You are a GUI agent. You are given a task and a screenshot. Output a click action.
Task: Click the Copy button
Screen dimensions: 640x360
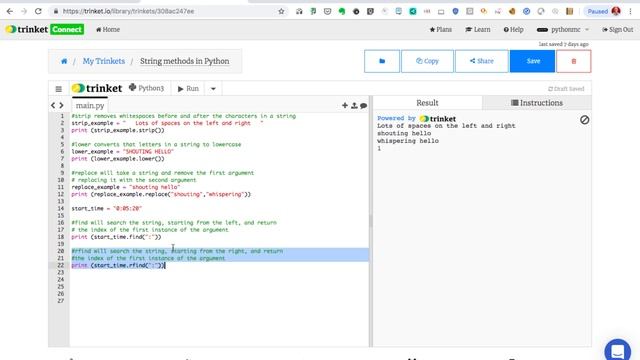pos(427,61)
